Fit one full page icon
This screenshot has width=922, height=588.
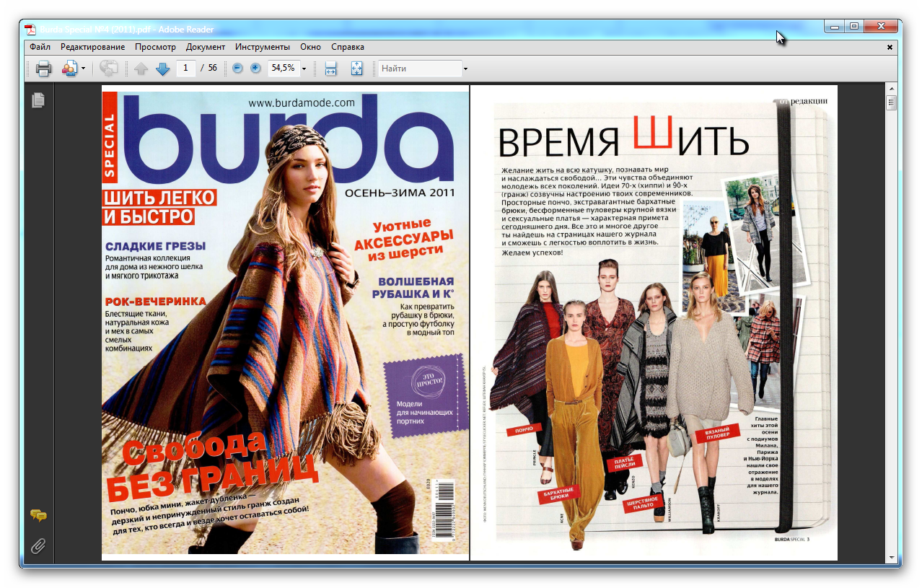[x=356, y=69]
